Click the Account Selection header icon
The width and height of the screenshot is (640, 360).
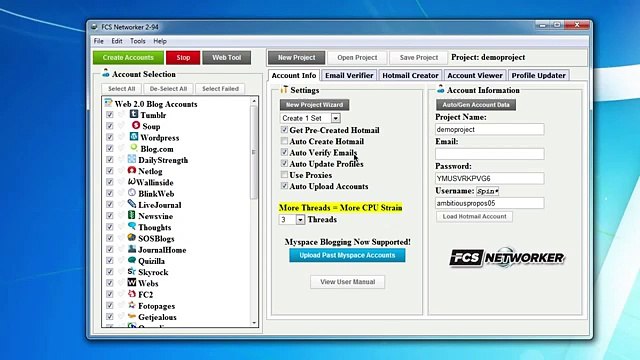[106, 73]
